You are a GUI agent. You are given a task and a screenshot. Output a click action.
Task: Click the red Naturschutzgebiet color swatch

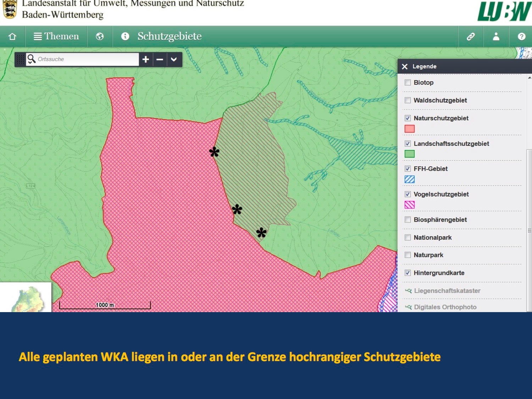410,129
